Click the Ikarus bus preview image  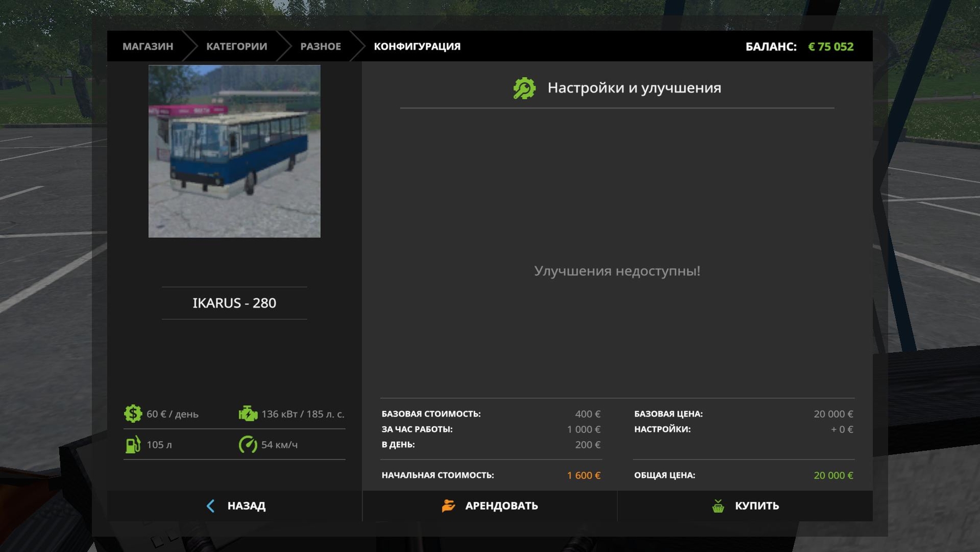[x=234, y=151]
